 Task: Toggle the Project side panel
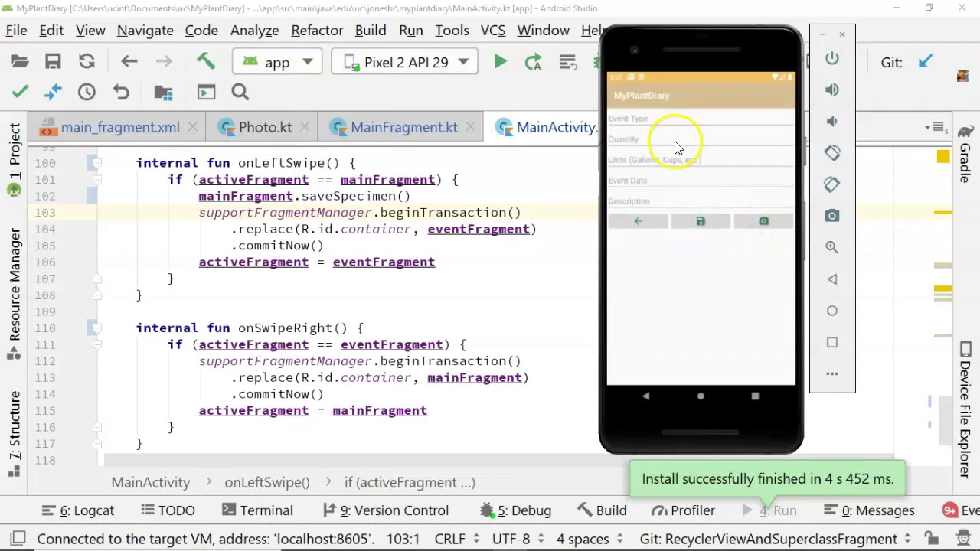(15, 160)
